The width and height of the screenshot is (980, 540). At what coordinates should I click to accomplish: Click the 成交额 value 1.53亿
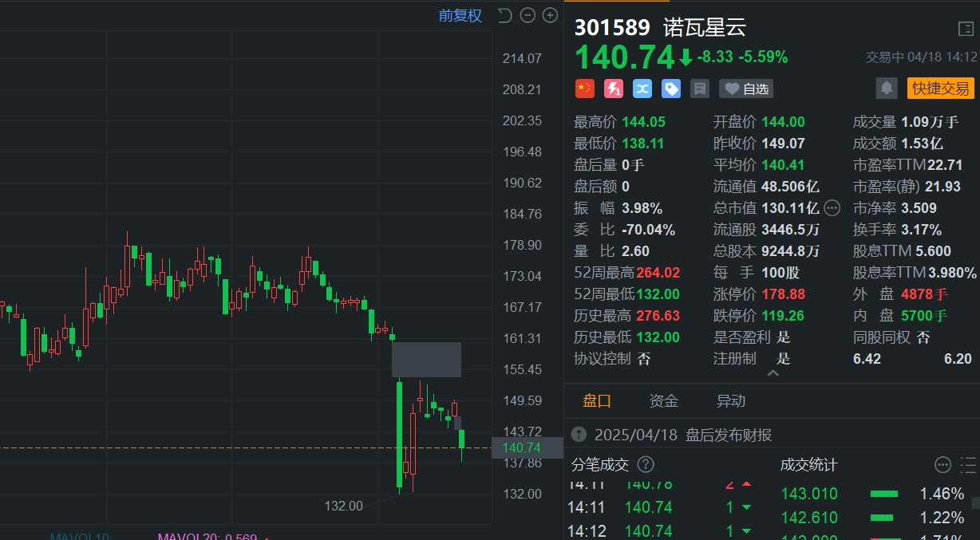pyautogui.click(x=922, y=143)
